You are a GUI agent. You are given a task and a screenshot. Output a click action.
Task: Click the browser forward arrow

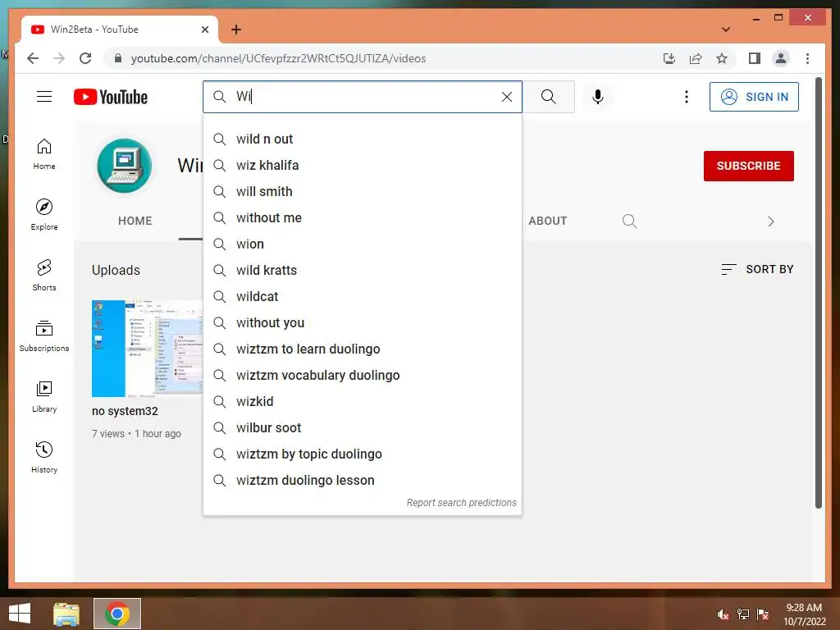pos(59,58)
